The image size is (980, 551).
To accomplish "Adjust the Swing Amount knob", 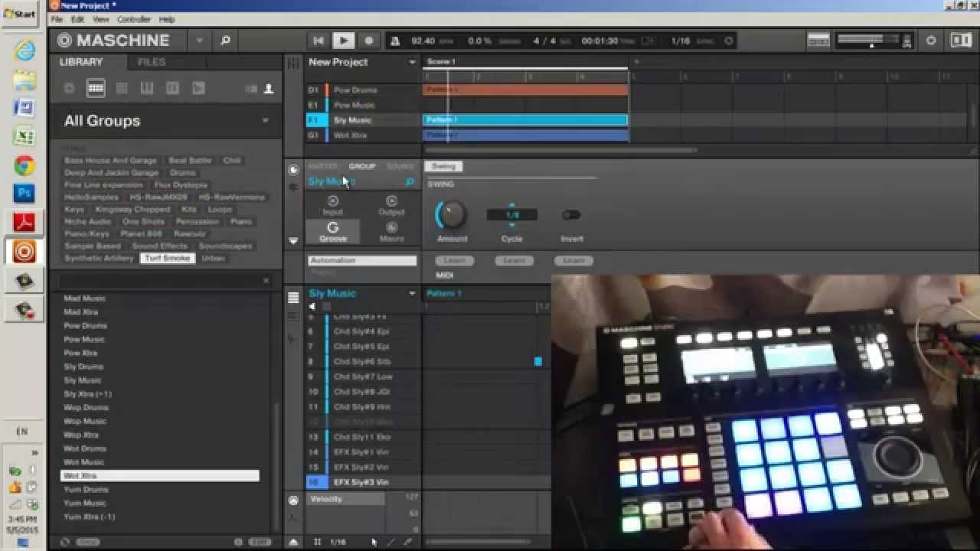I will 452,215.
